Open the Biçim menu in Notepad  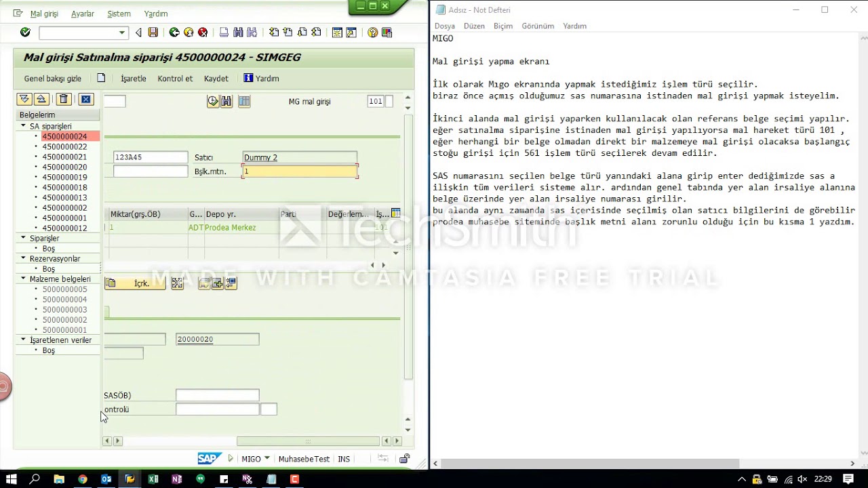tap(503, 26)
